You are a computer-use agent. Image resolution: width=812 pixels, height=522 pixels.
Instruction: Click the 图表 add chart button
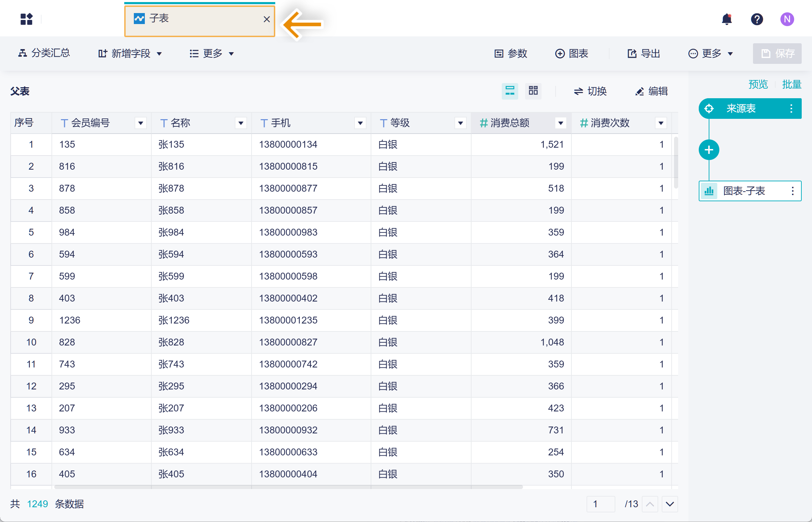click(x=572, y=54)
